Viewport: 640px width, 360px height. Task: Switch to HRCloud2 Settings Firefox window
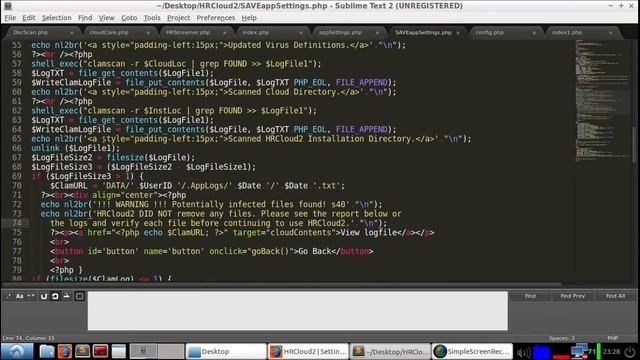308,351
